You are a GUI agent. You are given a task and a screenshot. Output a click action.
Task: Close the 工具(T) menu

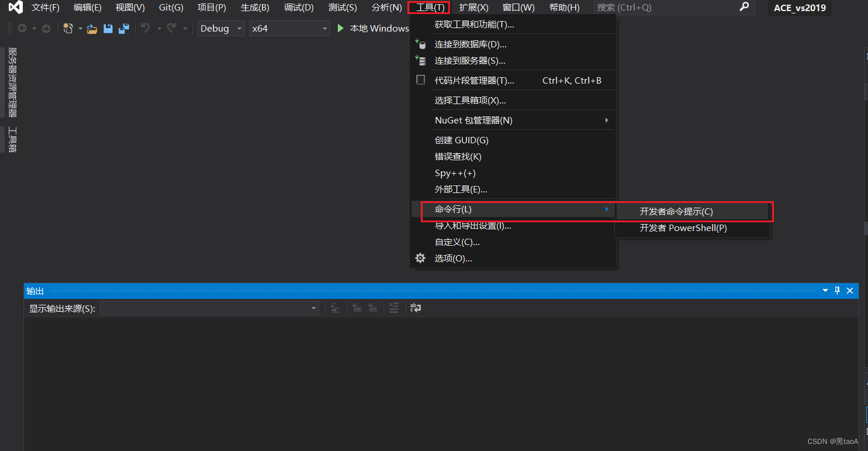click(429, 8)
